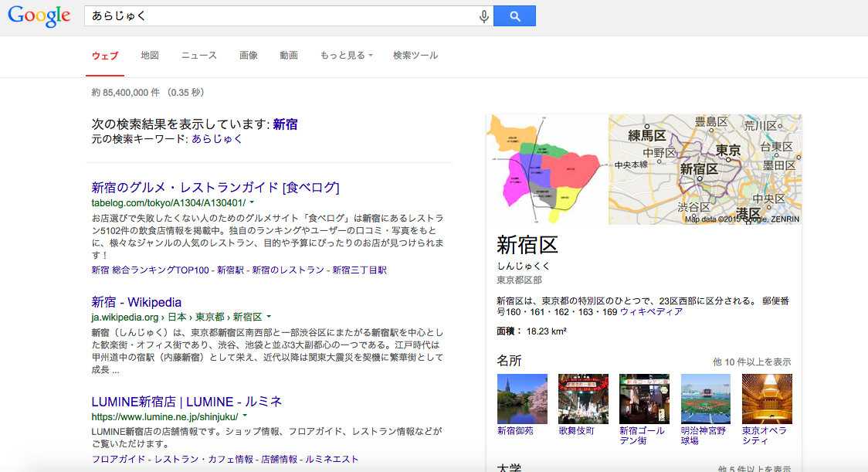Switch to the 画像 tab
868x472 pixels.
tap(248, 56)
